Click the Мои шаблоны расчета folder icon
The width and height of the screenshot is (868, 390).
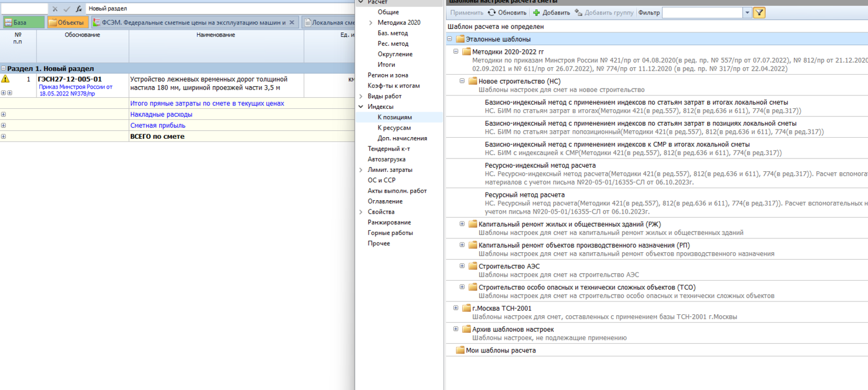coord(460,351)
